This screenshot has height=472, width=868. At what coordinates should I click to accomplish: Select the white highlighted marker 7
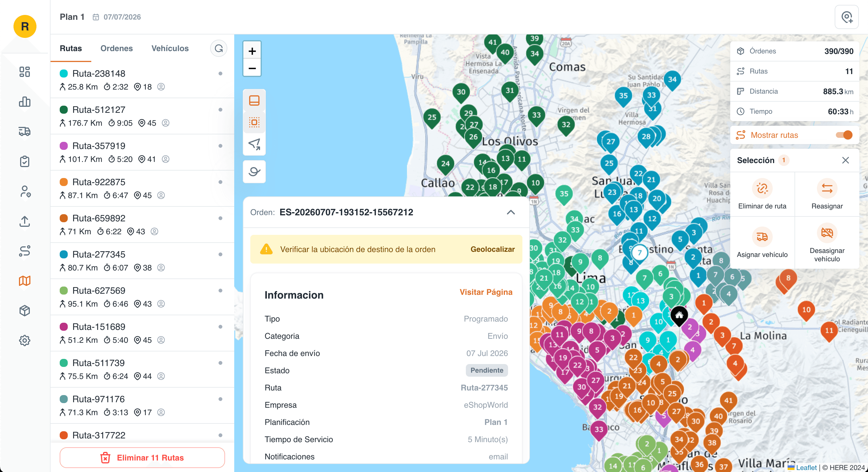point(639,253)
